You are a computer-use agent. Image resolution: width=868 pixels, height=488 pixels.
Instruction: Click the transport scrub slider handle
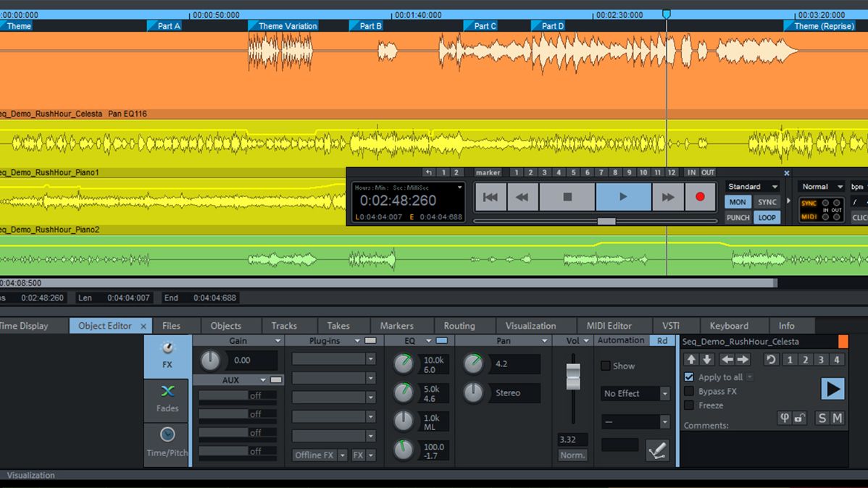(x=606, y=222)
